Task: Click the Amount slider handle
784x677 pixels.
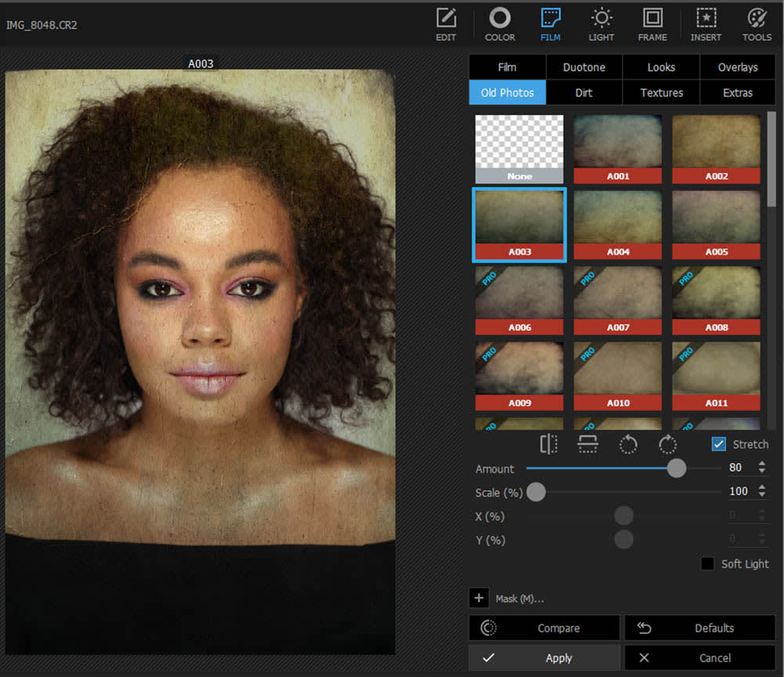Action: pos(676,468)
